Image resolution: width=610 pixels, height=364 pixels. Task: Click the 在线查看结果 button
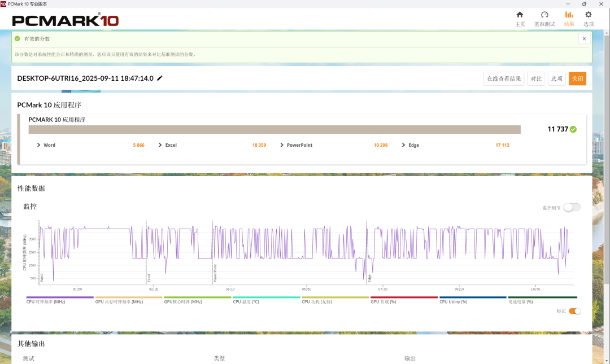click(504, 78)
